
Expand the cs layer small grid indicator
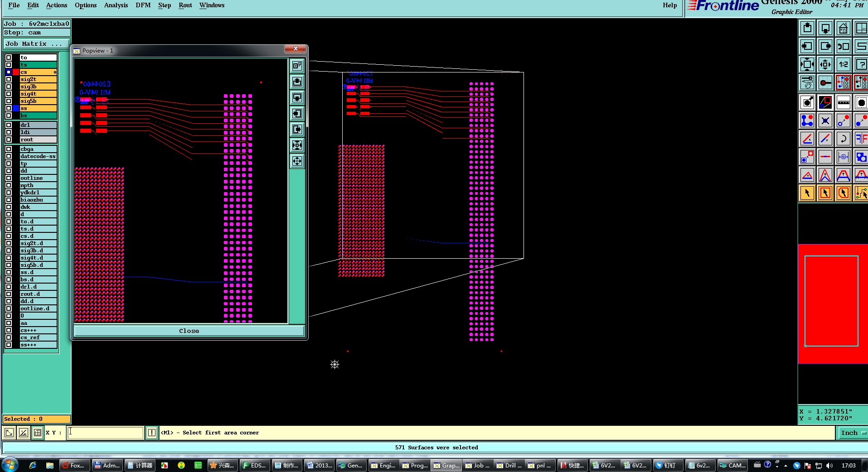[55, 72]
